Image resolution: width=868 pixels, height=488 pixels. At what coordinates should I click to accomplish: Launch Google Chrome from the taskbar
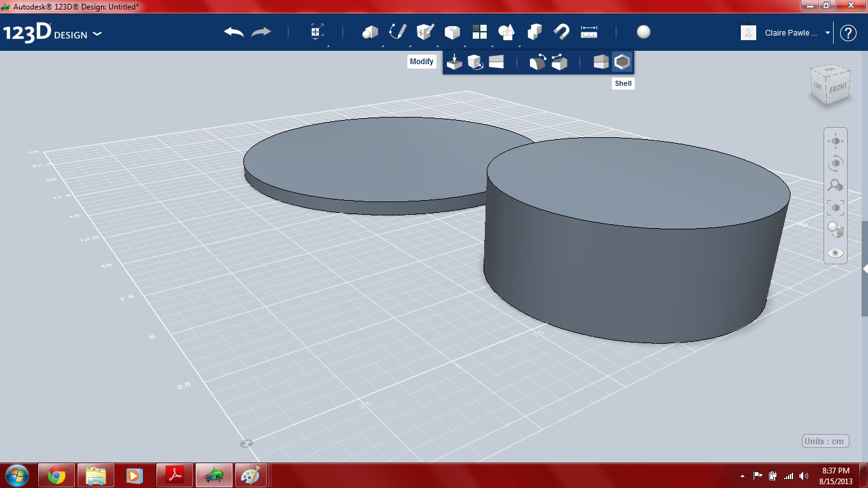pyautogui.click(x=57, y=475)
